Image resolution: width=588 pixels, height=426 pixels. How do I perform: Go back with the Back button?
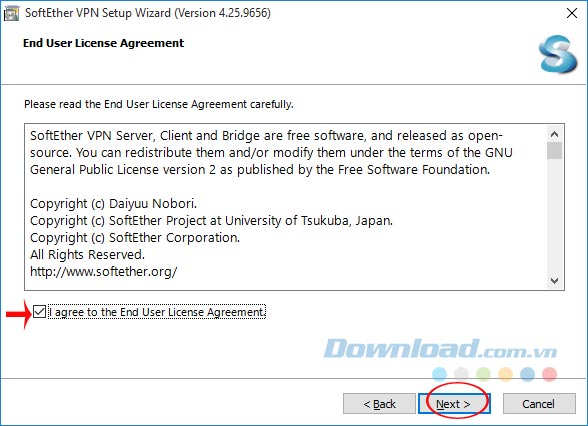point(379,404)
